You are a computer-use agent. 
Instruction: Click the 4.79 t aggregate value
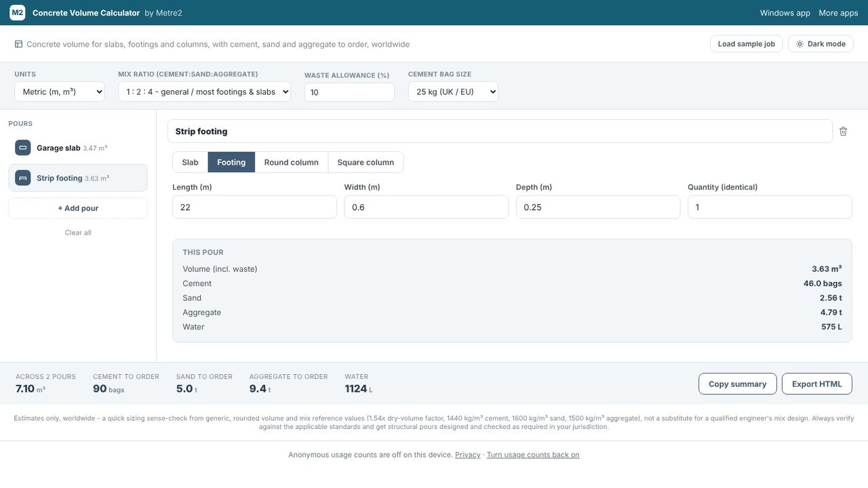click(x=831, y=312)
